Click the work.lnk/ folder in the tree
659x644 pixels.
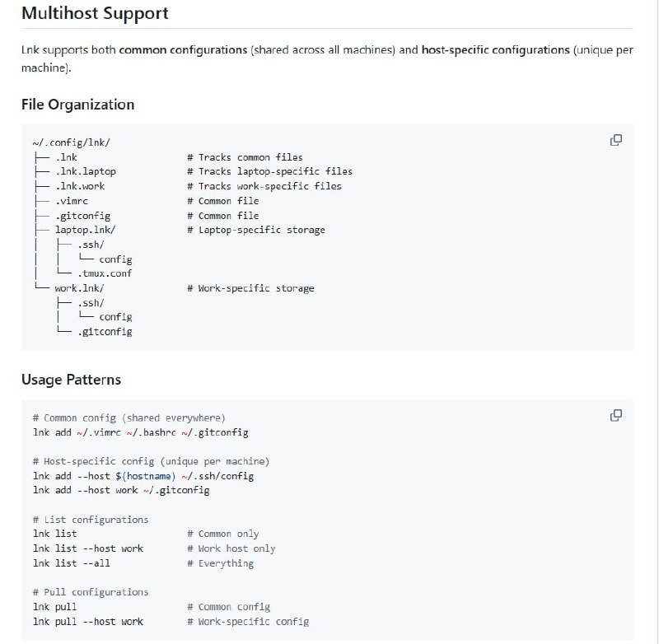[80, 288]
